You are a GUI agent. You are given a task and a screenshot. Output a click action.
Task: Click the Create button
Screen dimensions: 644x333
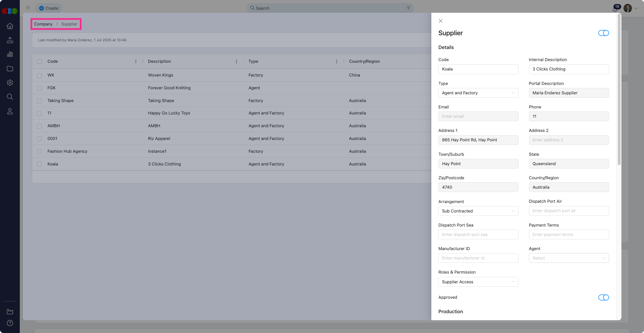pyautogui.click(x=49, y=8)
